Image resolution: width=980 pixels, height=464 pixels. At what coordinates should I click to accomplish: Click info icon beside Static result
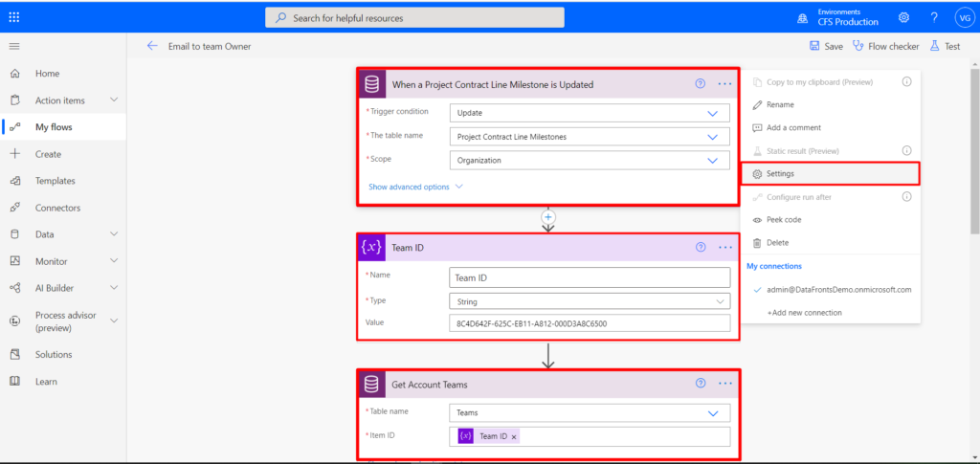906,150
